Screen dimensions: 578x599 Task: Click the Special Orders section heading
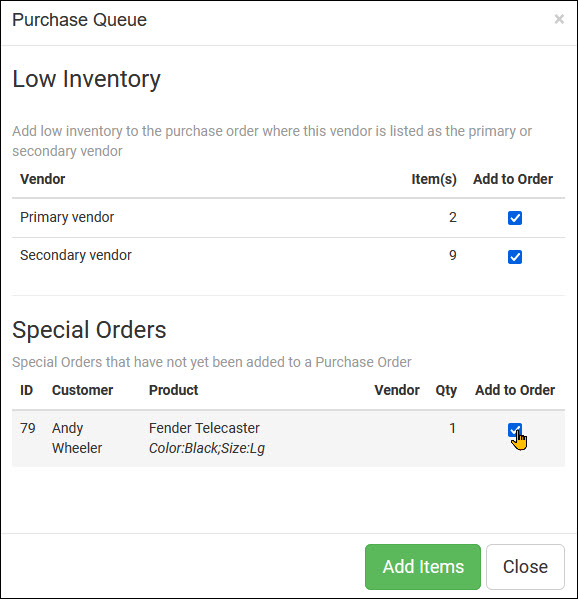pos(89,330)
